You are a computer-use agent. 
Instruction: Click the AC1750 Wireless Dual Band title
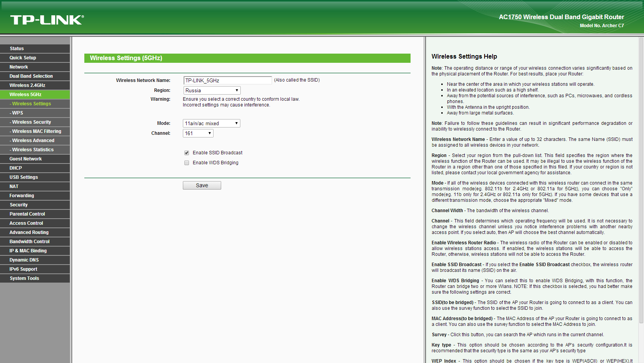click(x=561, y=17)
